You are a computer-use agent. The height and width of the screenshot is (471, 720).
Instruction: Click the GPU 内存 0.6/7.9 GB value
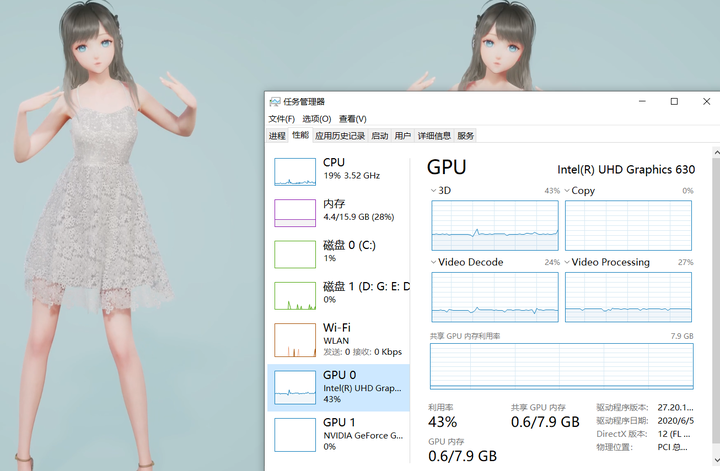coord(462,456)
